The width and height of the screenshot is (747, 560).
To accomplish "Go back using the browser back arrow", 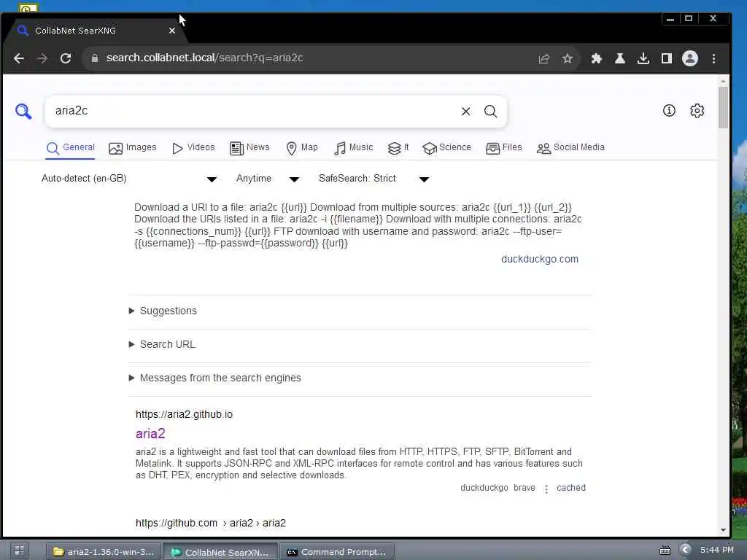I will tap(18, 58).
